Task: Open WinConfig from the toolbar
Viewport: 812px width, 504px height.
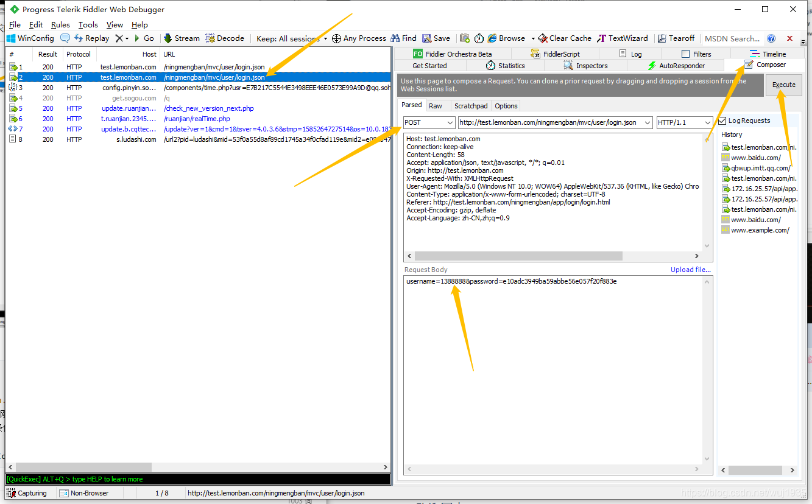Action: (30, 38)
